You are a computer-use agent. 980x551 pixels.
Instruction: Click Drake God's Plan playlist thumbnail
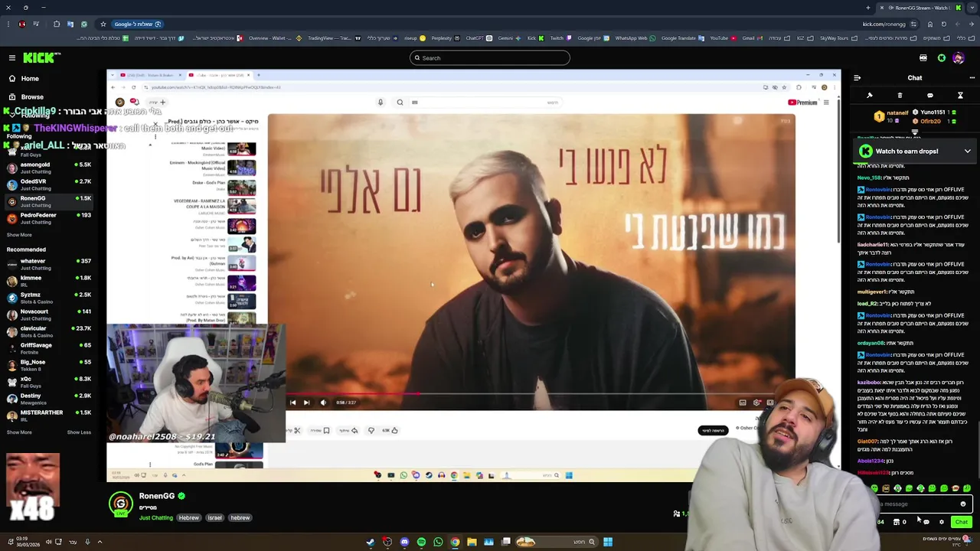(x=241, y=187)
